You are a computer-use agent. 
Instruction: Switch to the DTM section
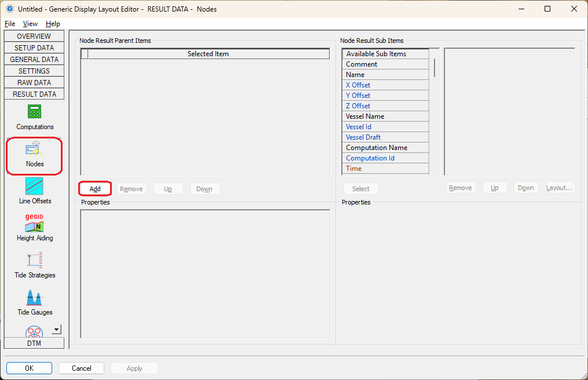(34, 344)
